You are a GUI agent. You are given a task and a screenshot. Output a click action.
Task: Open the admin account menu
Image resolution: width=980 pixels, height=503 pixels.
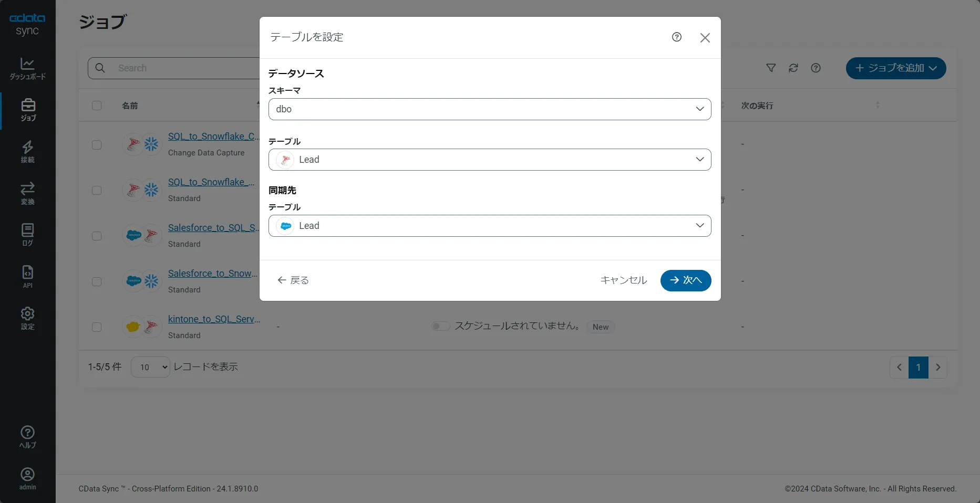click(x=27, y=478)
